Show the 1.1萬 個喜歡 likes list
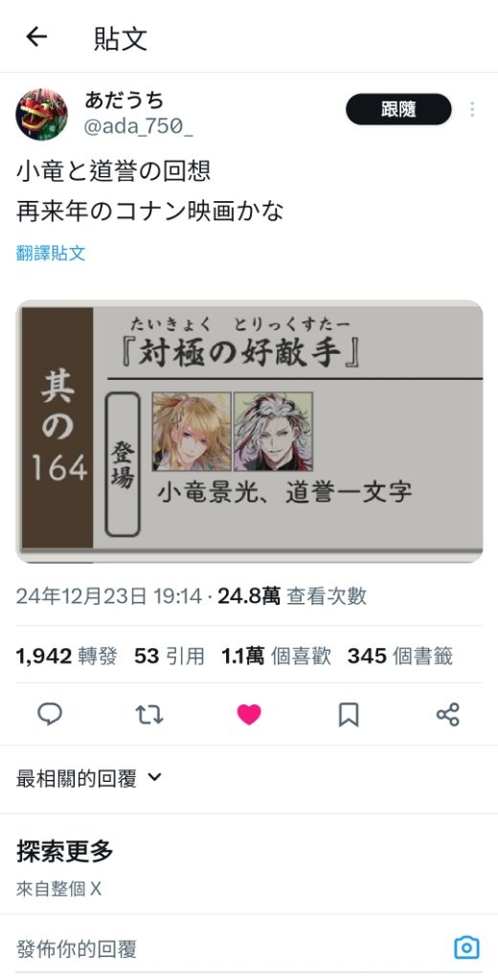Screen dimensions: 498x980 coord(276,657)
